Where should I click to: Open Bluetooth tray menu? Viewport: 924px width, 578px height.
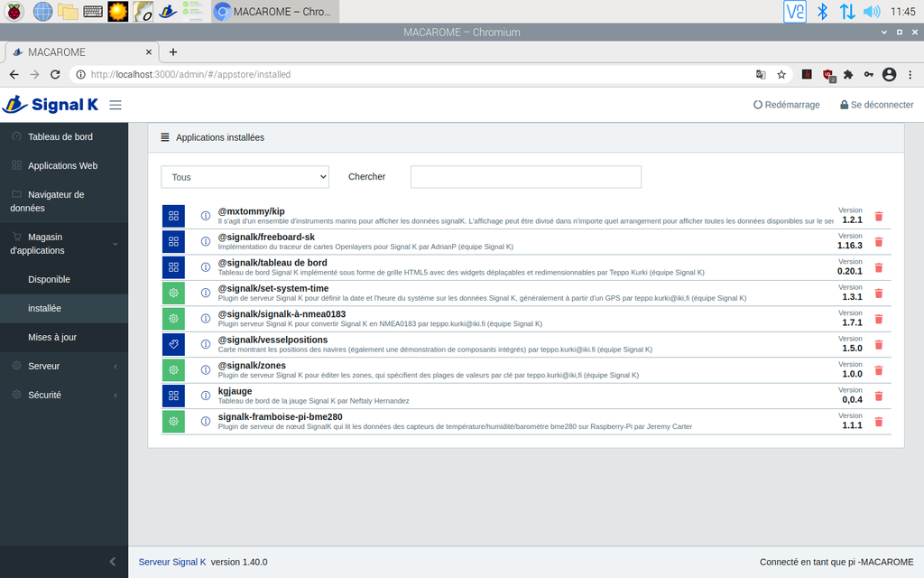(822, 11)
